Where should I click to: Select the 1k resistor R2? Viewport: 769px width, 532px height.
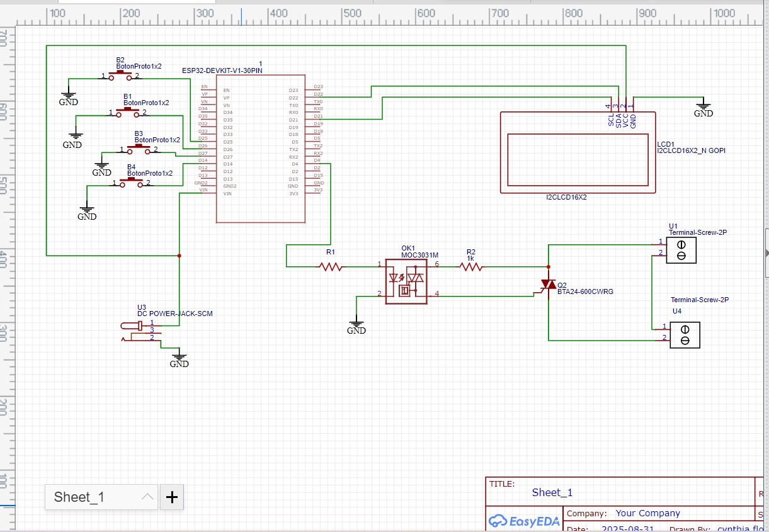point(471,267)
